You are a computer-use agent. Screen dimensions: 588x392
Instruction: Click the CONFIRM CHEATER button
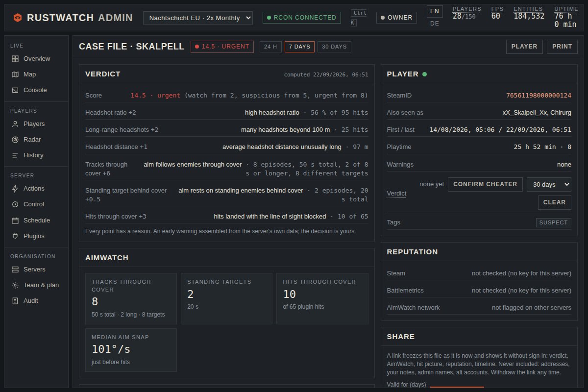pos(485,184)
